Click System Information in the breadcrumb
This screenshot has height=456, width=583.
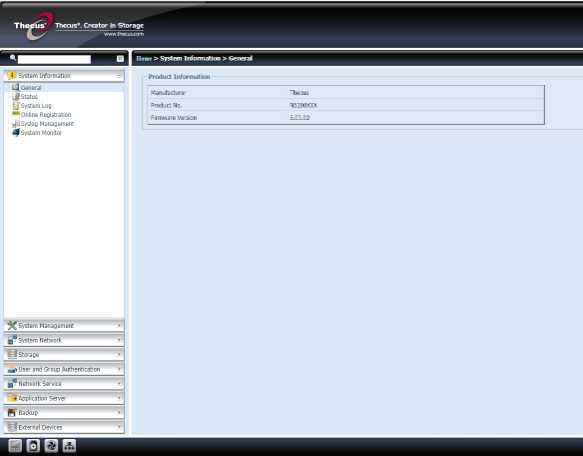(x=190, y=59)
